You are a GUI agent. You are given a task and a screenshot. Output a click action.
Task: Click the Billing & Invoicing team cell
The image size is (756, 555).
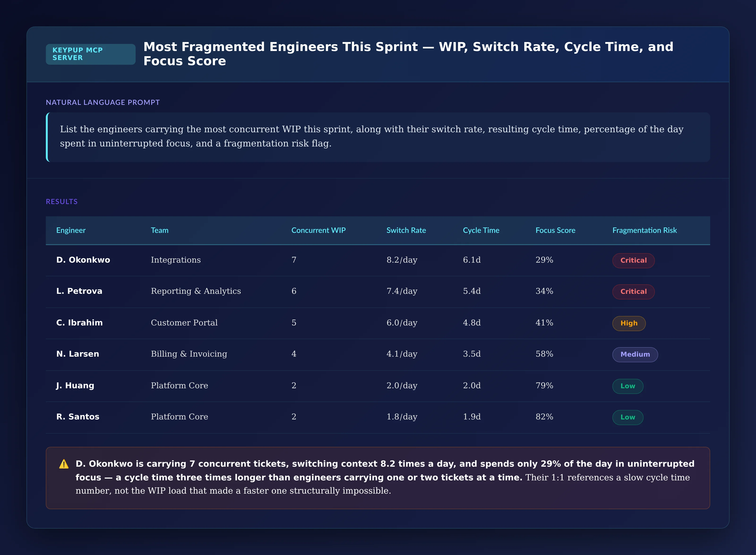[x=189, y=354]
